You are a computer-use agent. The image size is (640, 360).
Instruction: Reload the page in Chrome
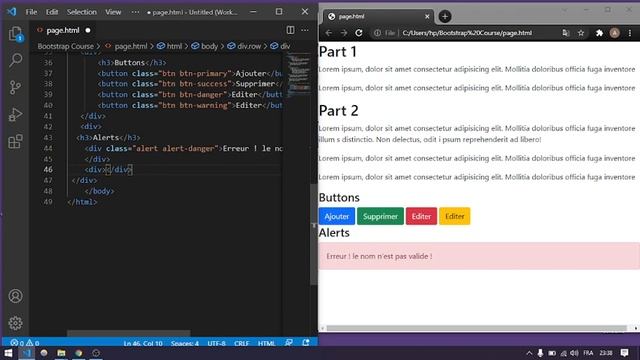coord(359,33)
